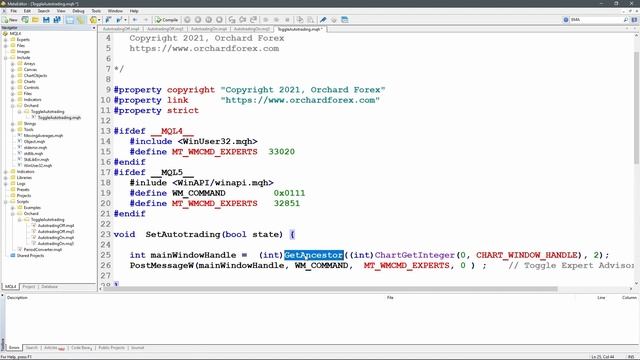Click the Save (blue floppy) icon
640x360 pixels.
46,20
